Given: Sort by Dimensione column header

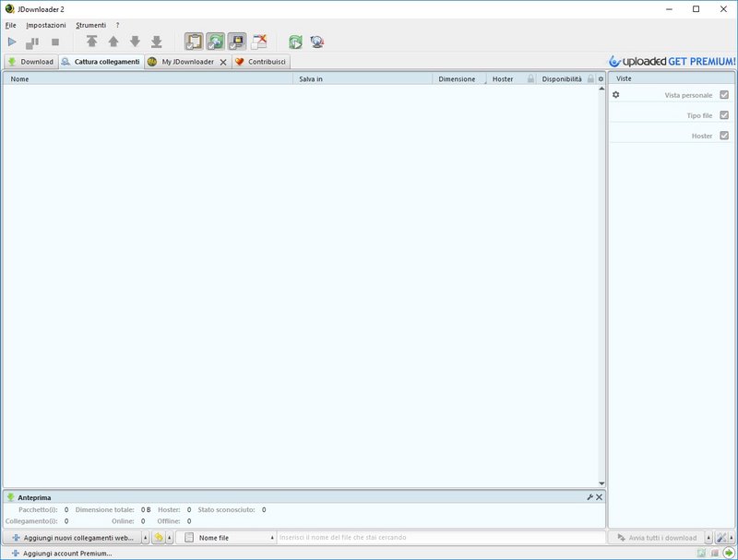Looking at the screenshot, I should 458,79.
